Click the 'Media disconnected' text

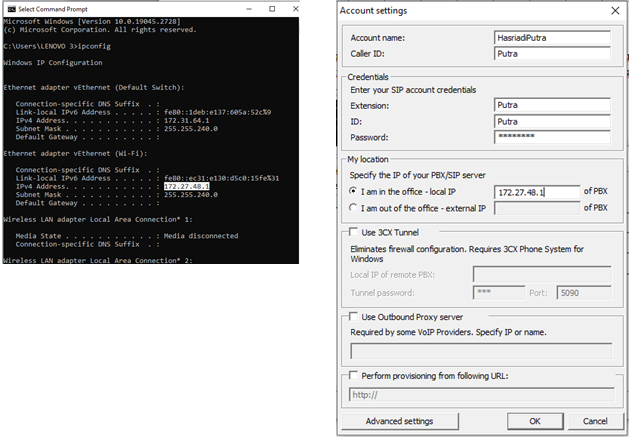point(201,236)
